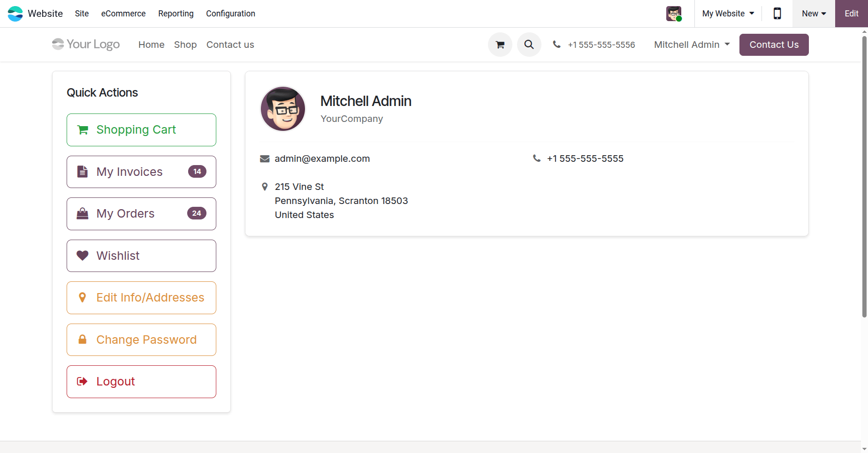Open the eCommerce menu
This screenshot has height=453, width=868.
123,14
